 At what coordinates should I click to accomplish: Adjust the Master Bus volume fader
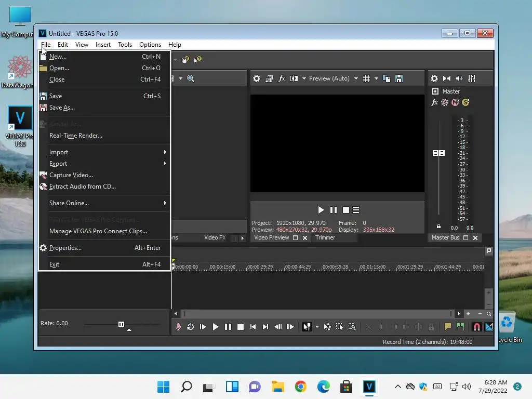(438, 153)
